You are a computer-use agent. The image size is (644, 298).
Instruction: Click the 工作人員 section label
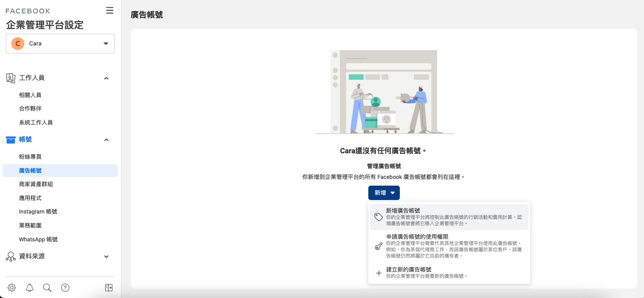32,78
